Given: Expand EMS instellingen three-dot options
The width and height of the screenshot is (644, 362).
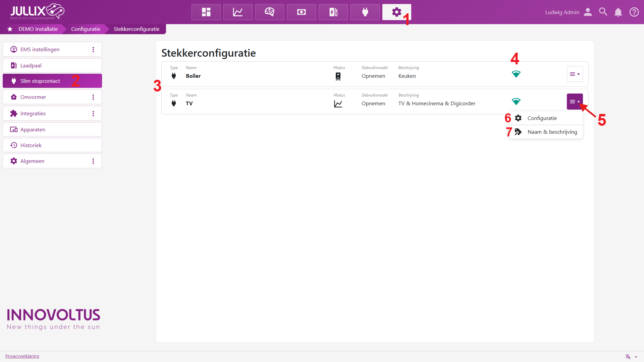Looking at the screenshot, I should (x=93, y=50).
